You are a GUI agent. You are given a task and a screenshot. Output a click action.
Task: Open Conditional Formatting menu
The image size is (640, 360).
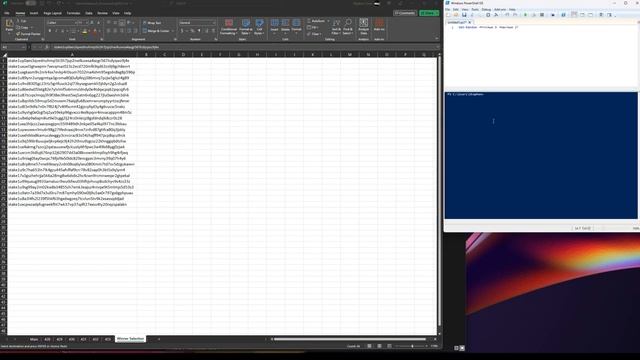tap(229, 27)
